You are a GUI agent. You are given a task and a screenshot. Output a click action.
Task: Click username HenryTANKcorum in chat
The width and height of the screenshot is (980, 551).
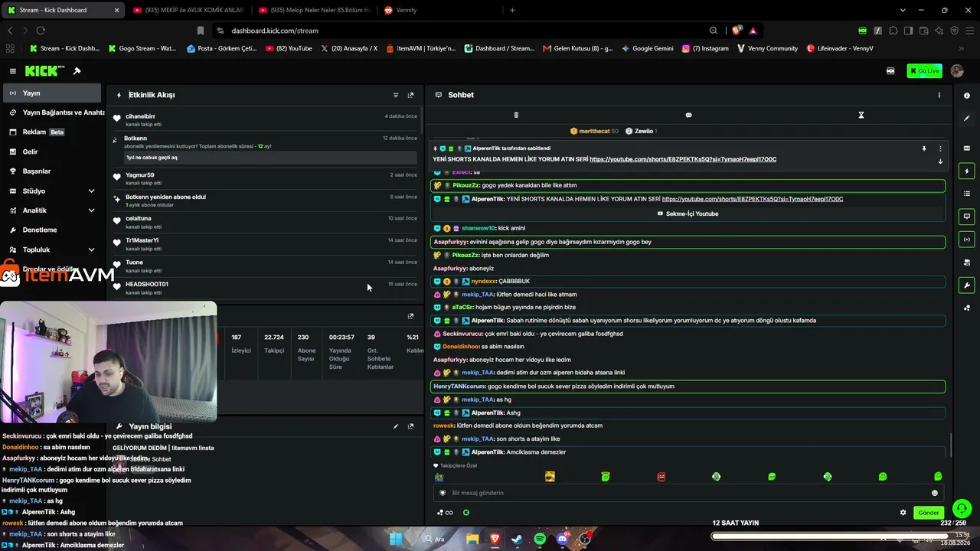coord(459,386)
